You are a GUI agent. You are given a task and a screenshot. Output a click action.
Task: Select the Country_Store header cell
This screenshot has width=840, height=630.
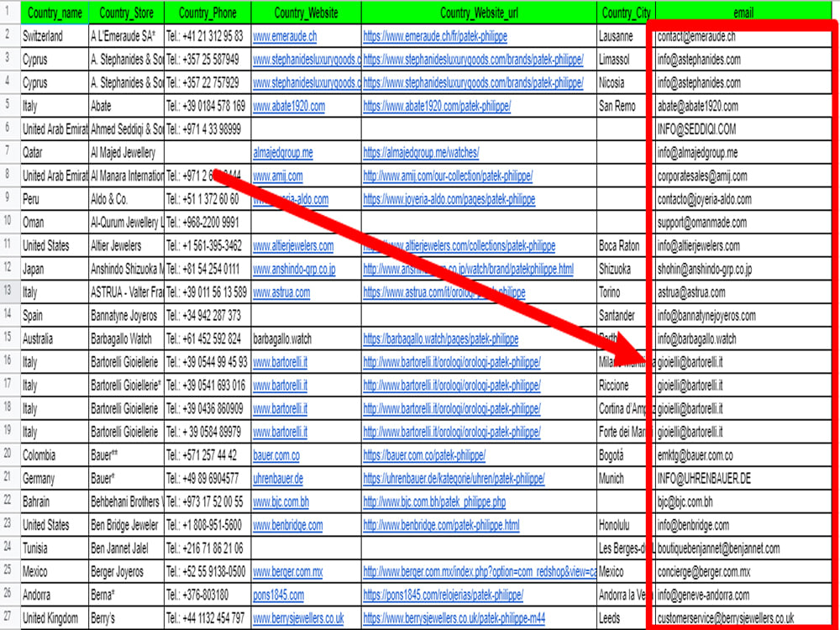point(127,13)
